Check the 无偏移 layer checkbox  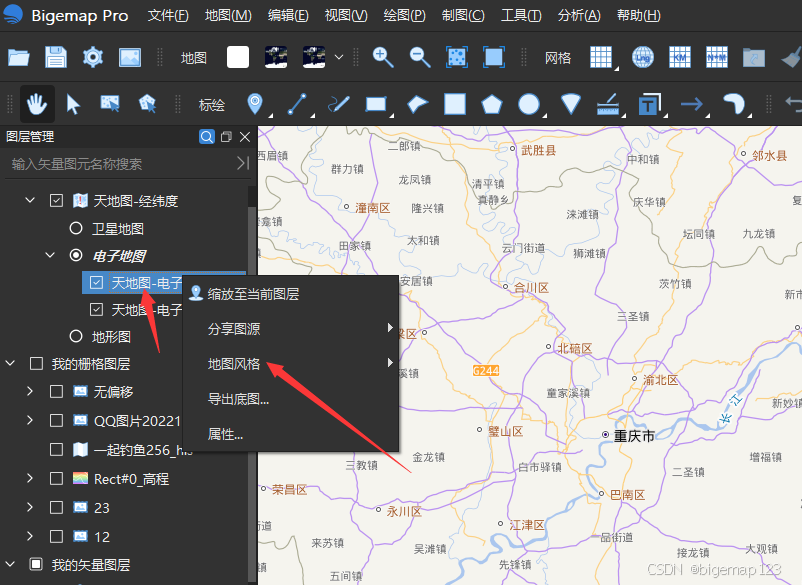pyautogui.click(x=56, y=392)
